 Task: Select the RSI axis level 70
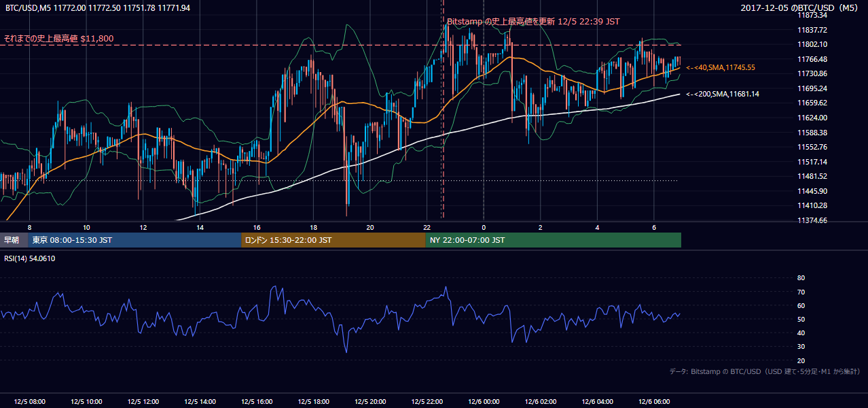coord(801,292)
